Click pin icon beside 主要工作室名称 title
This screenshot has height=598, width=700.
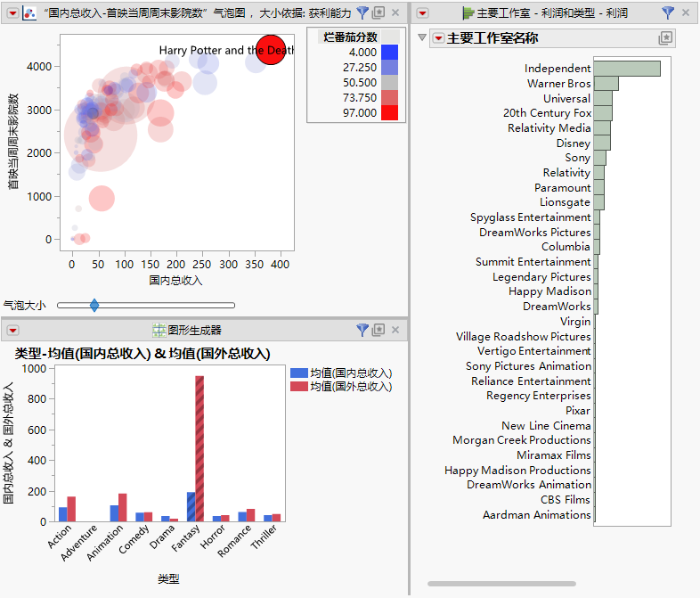pyautogui.click(x=665, y=38)
